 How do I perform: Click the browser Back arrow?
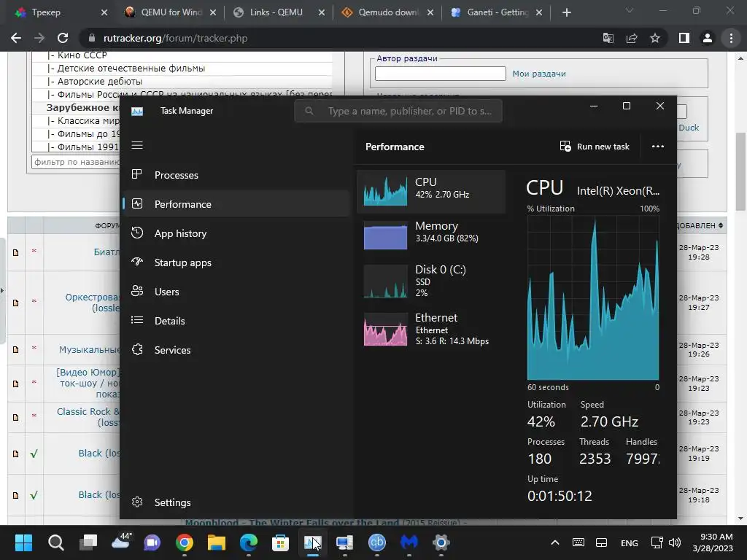[16, 38]
